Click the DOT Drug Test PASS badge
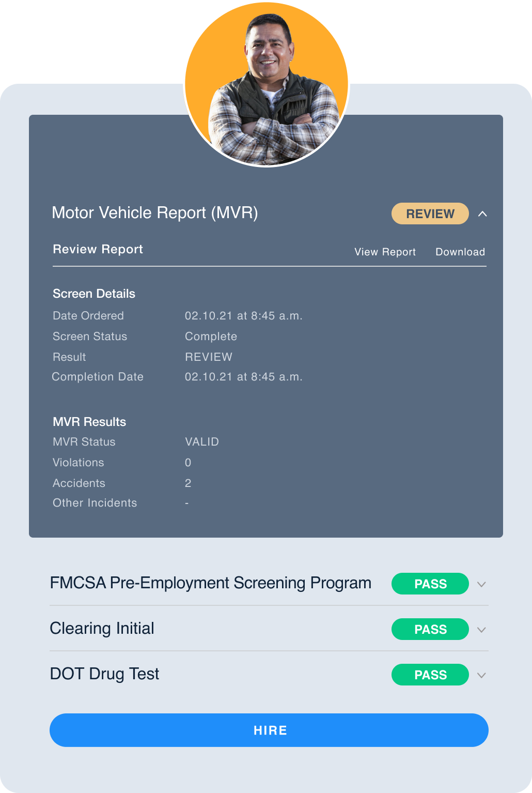This screenshot has height=793, width=532. click(430, 675)
